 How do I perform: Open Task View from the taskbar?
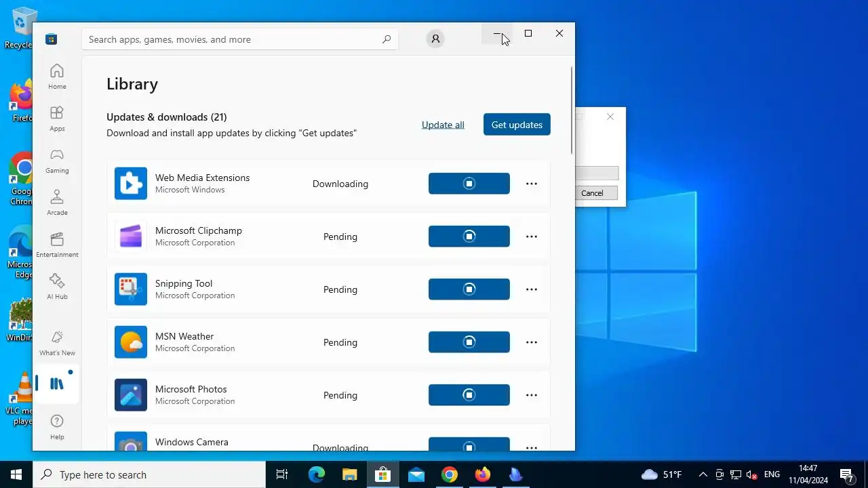[282, 474]
